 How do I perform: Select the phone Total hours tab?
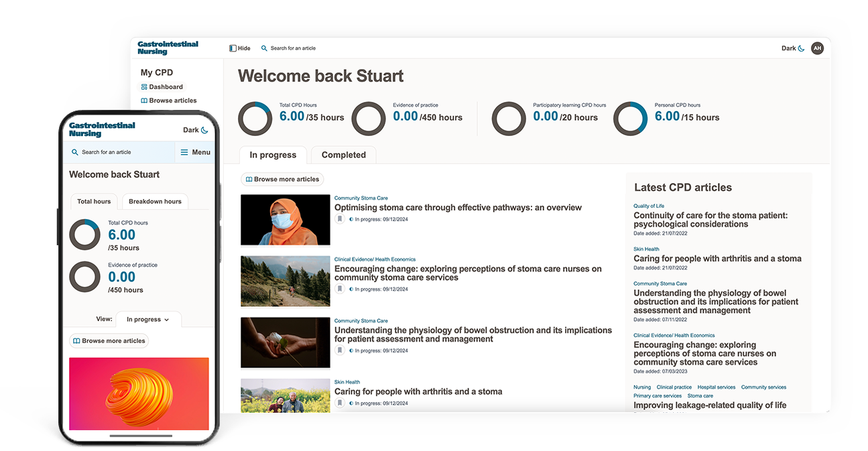click(94, 201)
